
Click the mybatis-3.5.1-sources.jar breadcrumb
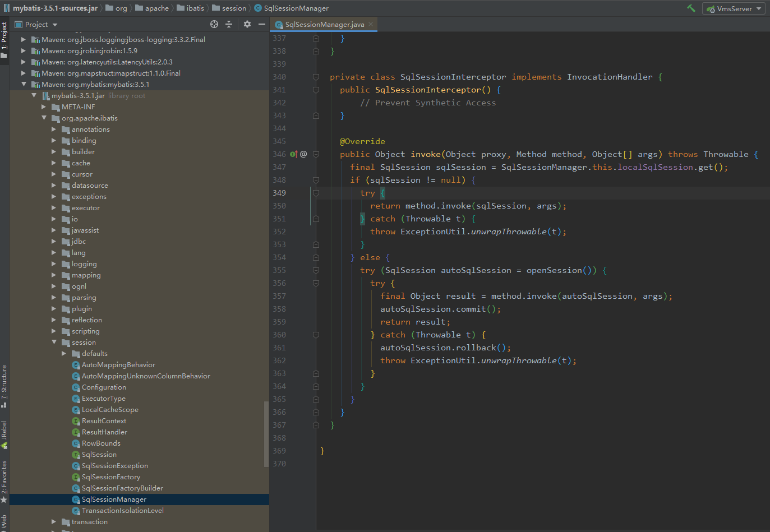click(50, 8)
